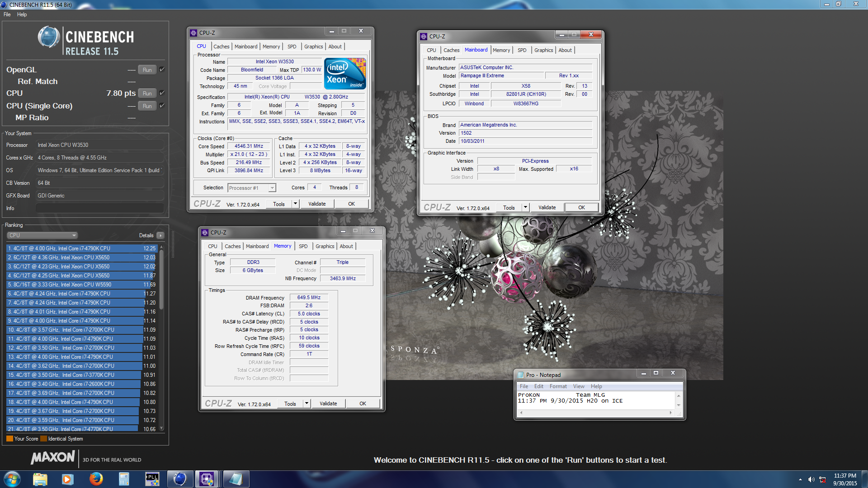Image resolution: width=868 pixels, height=488 pixels.
Task: Open Tools dropdown arrow in CPU-Z Memory window
Action: (x=307, y=404)
